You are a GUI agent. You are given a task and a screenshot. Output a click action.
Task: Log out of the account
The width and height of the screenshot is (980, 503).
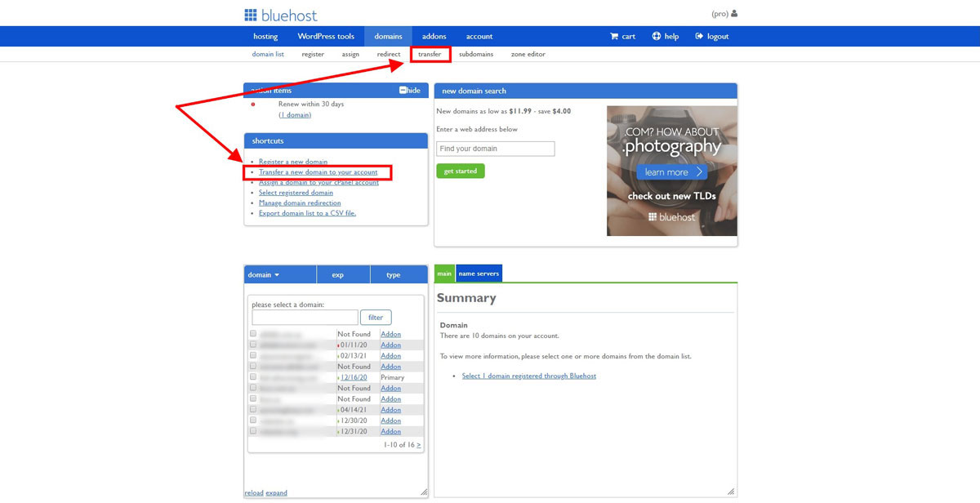(711, 36)
